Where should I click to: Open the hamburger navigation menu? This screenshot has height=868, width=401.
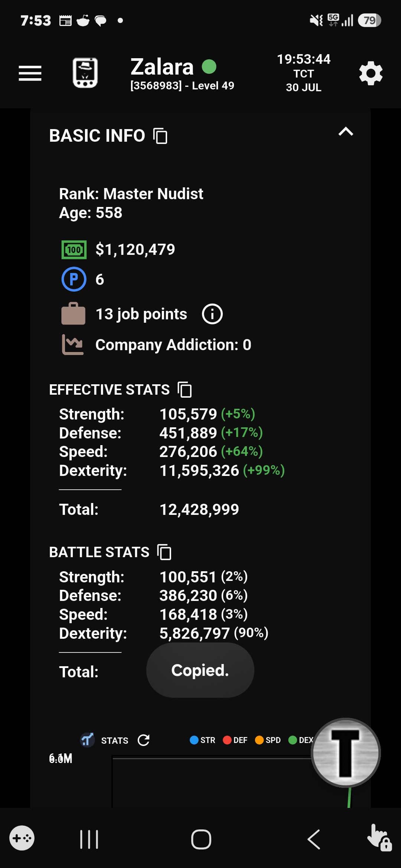coord(30,73)
